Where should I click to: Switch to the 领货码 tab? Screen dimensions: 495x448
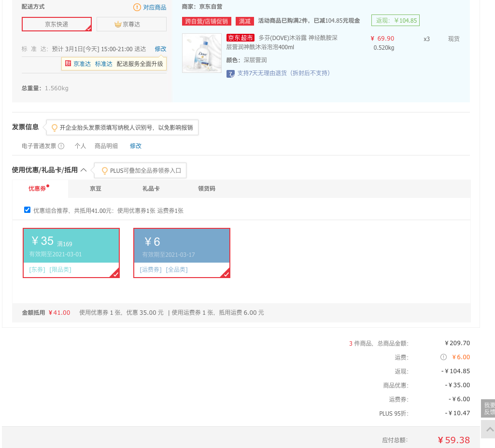207,189
